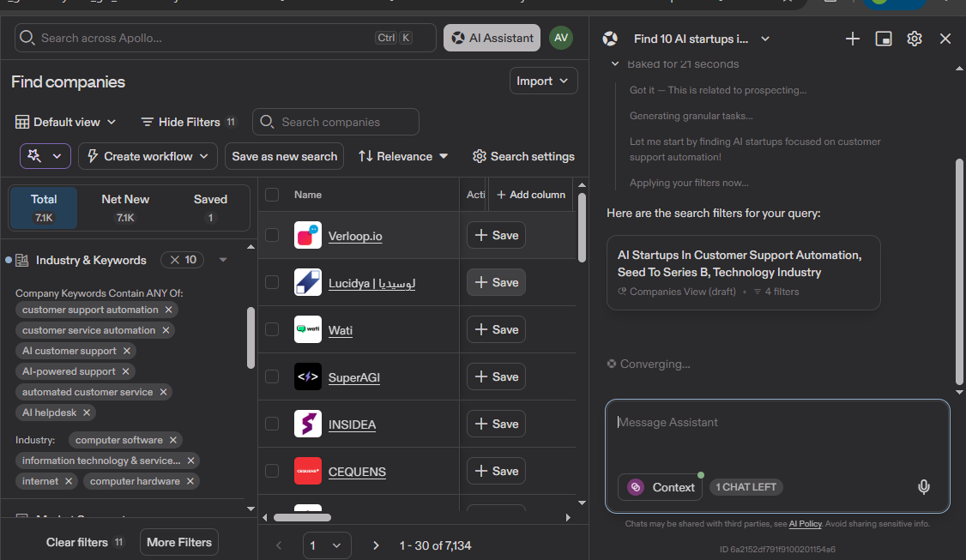Click Hide Filters
Screen dimensions: 966x560
[x=187, y=122]
